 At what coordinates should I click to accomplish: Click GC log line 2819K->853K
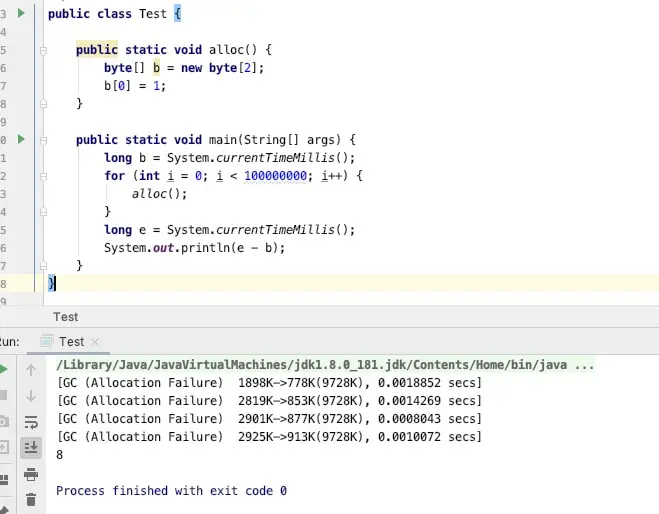coord(269,401)
